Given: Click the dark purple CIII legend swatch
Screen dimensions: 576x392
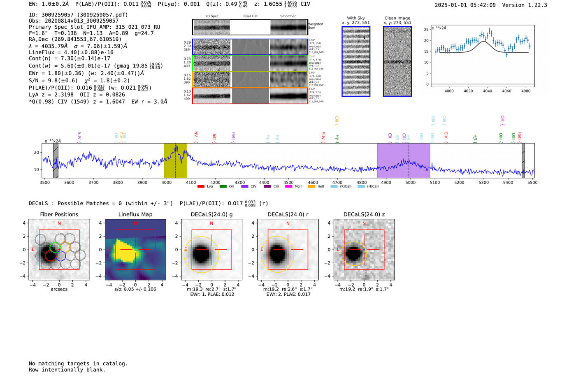Looking at the screenshot, I should 267,187.
